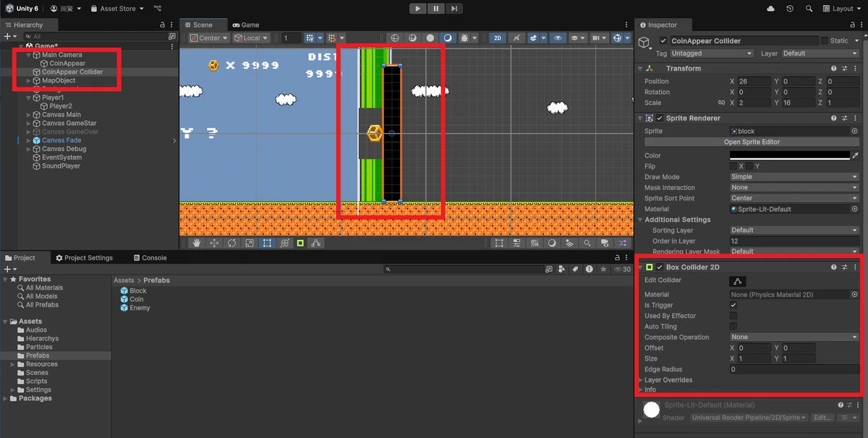Click the version control icon beside Asset Store
Image resolution: width=868 pixels, height=438 pixels.
point(157,9)
